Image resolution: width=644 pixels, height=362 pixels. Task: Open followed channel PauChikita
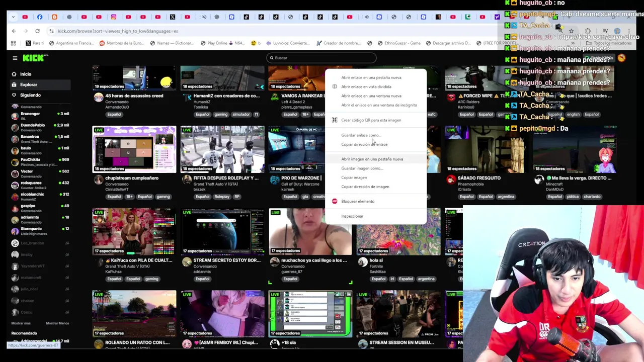(40, 161)
